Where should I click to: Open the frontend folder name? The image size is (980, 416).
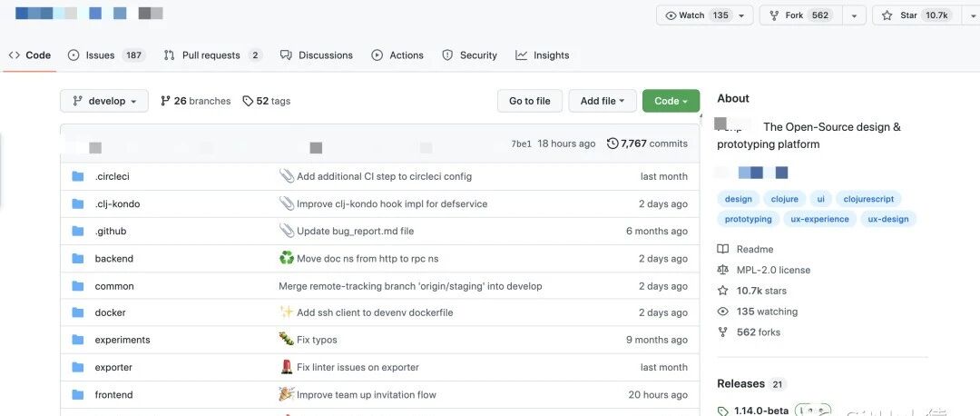113,395
